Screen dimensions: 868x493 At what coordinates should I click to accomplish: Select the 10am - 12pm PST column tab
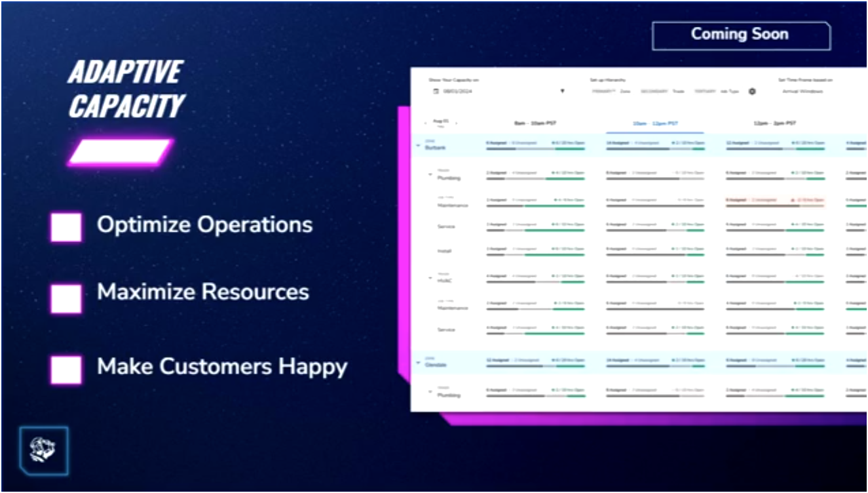click(x=655, y=123)
